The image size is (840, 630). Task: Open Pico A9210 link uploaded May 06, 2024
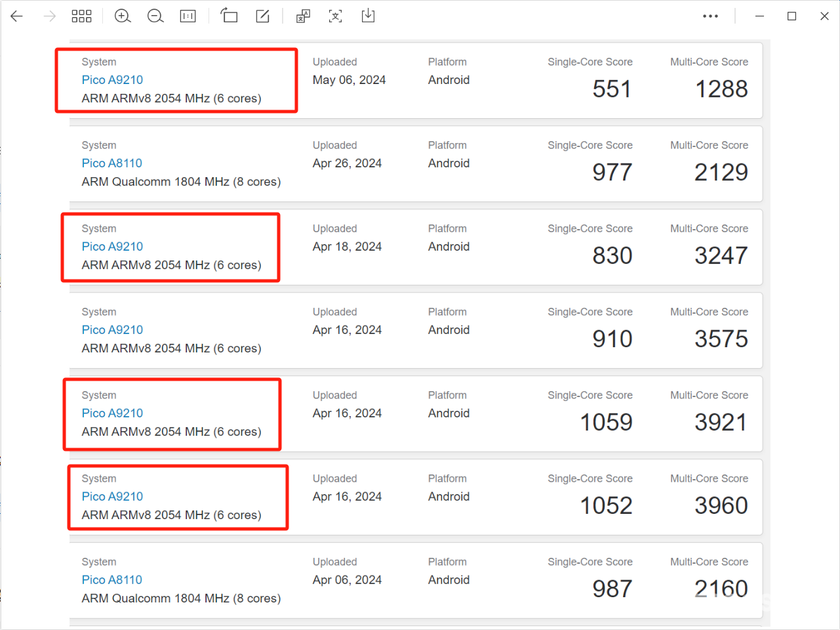tap(112, 80)
